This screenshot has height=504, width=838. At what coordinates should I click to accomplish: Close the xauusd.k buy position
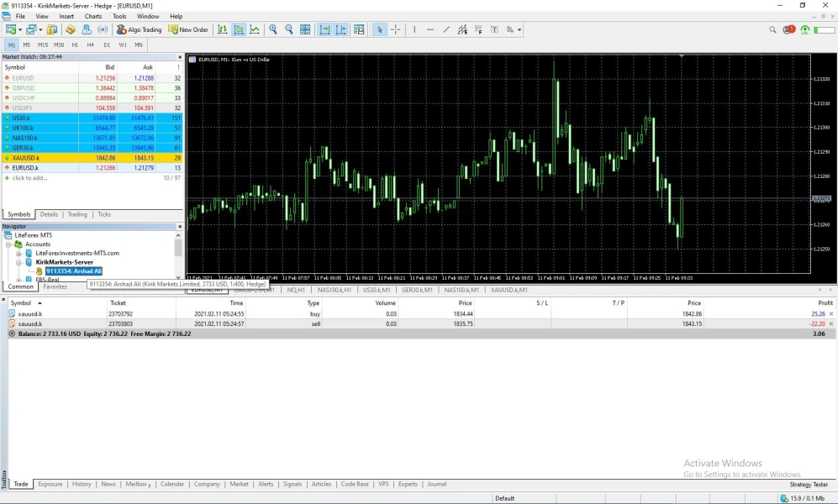tap(831, 313)
